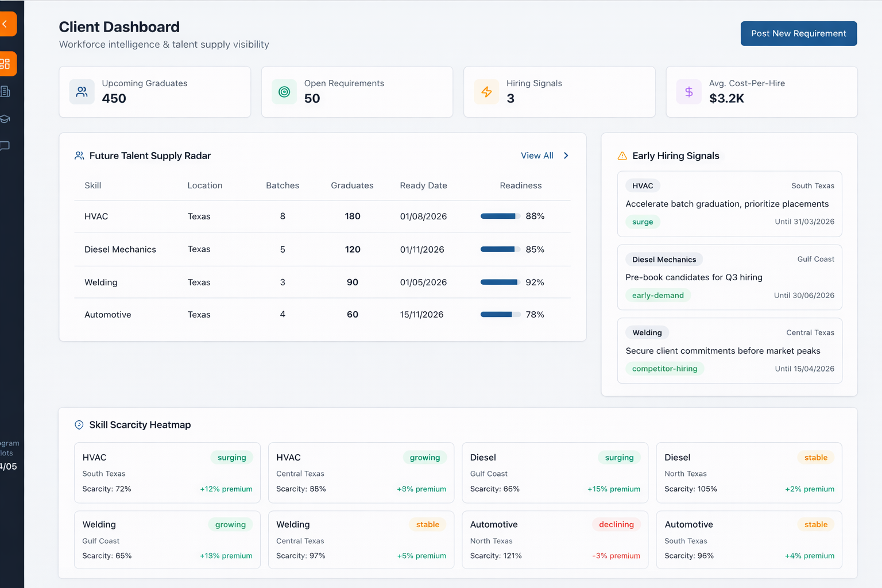Switch to the Skill Scarcity Heatmap section
This screenshot has height=588, width=882.
140,424
